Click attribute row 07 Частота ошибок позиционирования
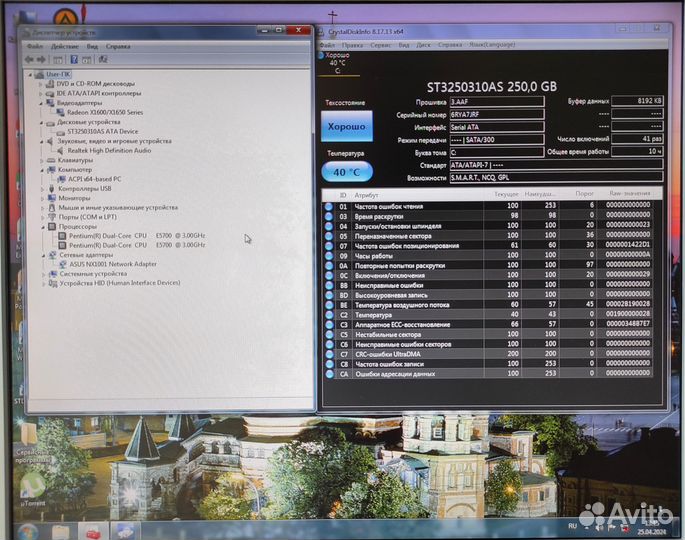Viewport: 685px width, 540px height. coord(488,246)
